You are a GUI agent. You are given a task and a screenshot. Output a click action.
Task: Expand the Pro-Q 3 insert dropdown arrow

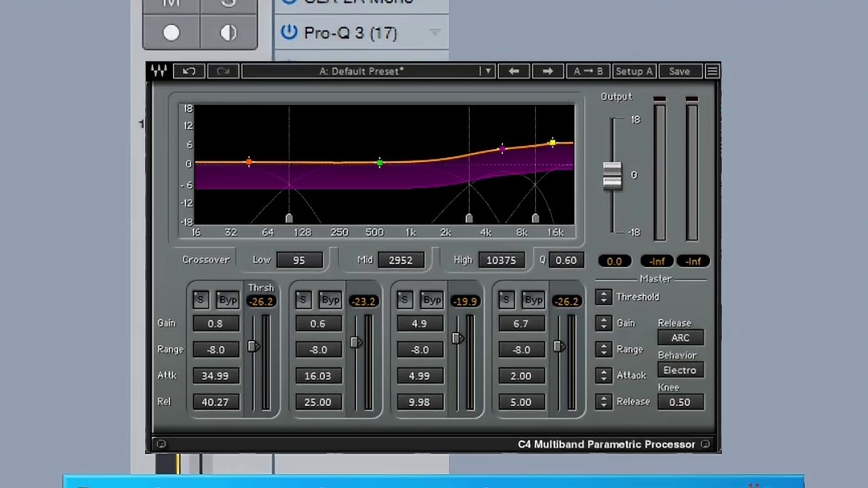[x=435, y=33]
